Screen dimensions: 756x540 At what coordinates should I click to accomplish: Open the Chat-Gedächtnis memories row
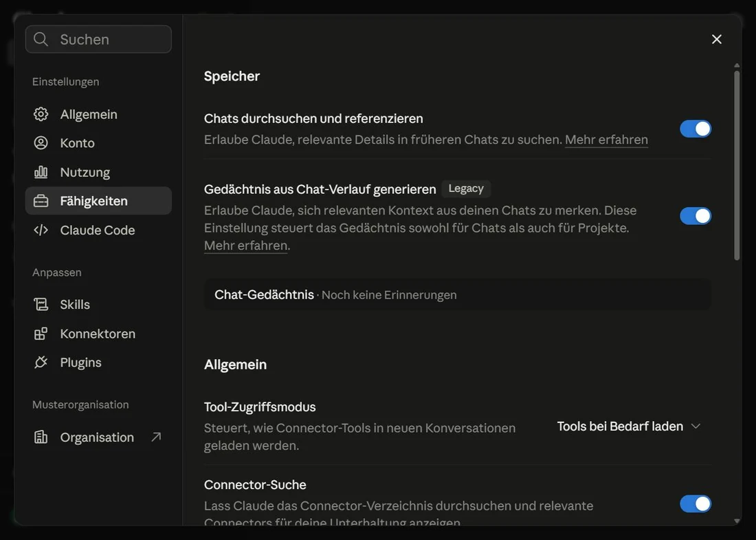point(458,294)
